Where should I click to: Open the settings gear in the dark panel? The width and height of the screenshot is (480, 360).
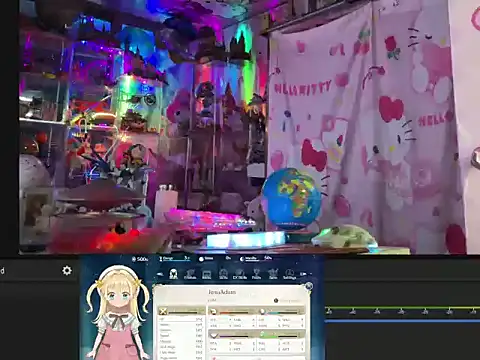(x=67, y=270)
